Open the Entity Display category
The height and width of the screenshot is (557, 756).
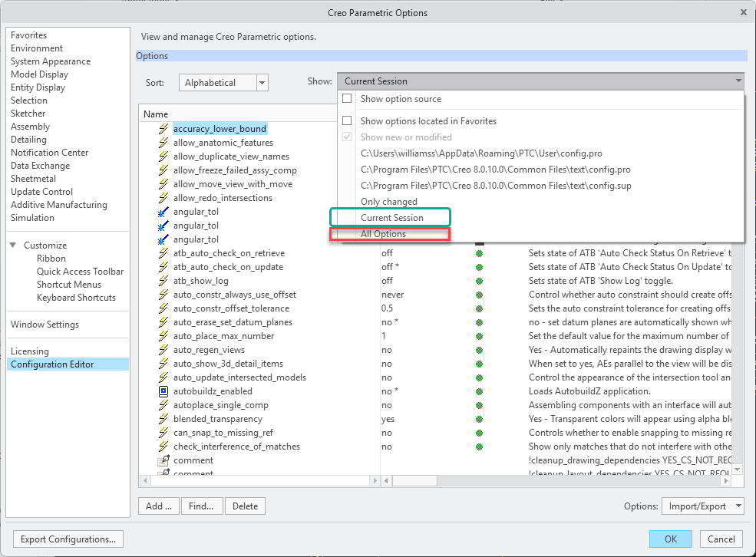coord(38,87)
